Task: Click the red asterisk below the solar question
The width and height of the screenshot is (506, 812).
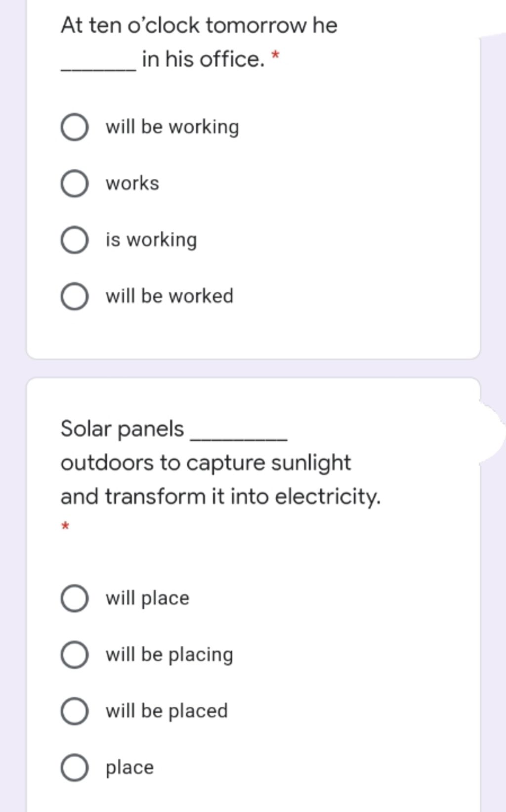Action: pos(65,526)
